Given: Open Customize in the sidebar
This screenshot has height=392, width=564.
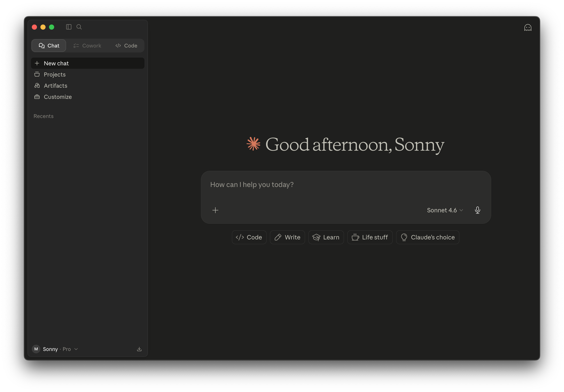Looking at the screenshot, I should (88, 97).
